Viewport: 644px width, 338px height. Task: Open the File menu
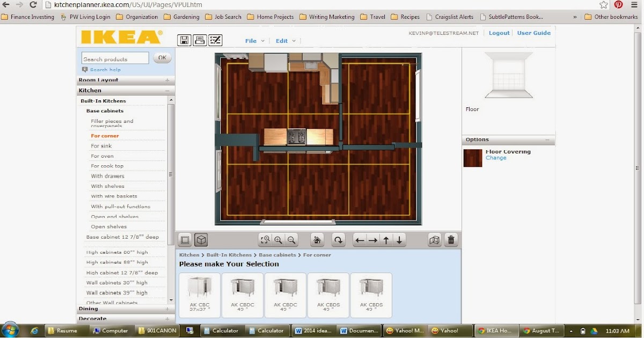point(254,41)
